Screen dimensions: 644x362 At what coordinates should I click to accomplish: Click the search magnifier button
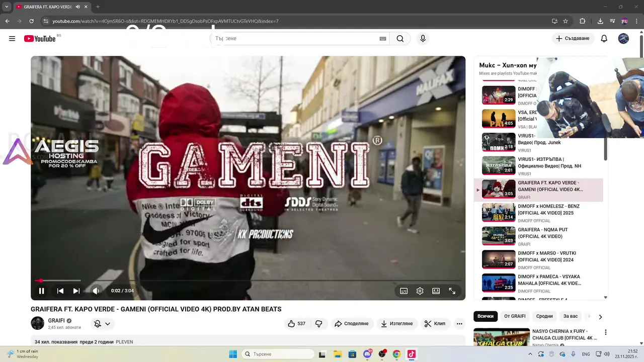(x=400, y=39)
